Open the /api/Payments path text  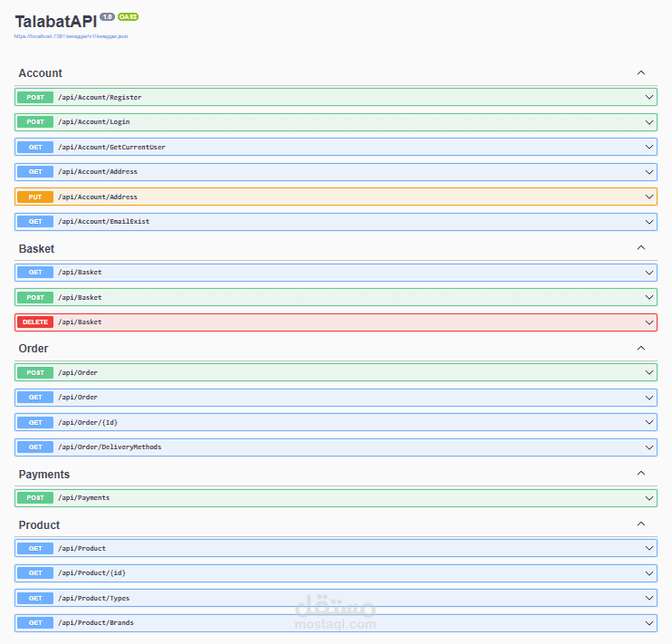(x=84, y=498)
